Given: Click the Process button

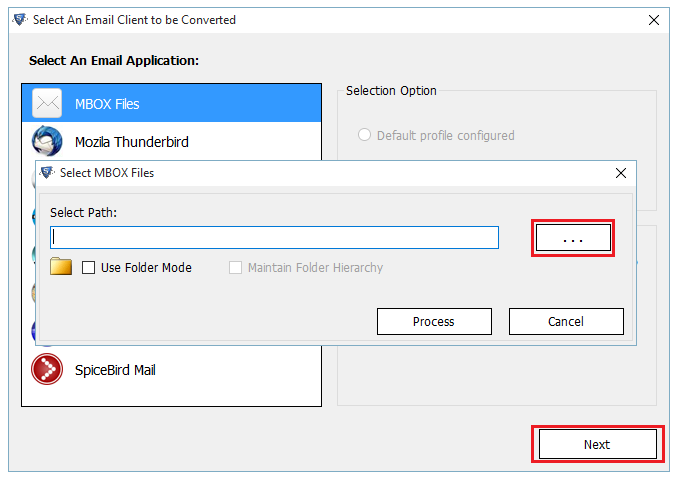Looking at the screenshot, I should click(434, 321).
